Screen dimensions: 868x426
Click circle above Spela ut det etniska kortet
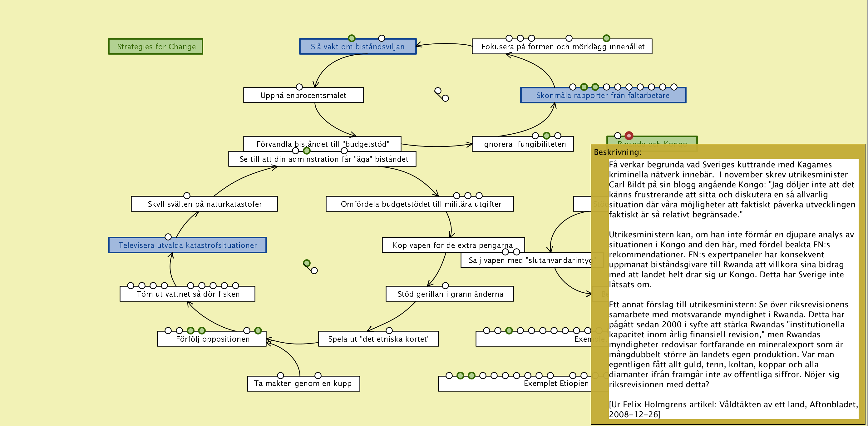[x=389, y=330]
